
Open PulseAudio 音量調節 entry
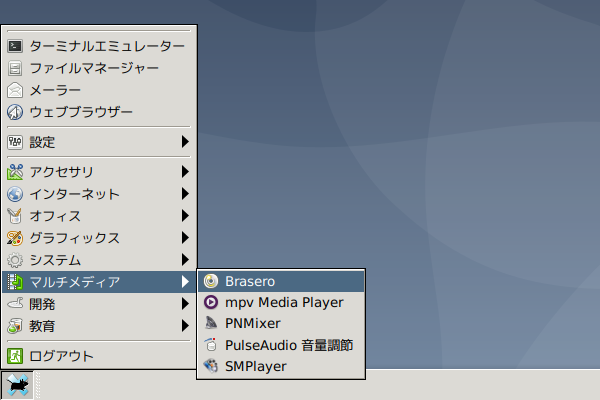click(x=281, y=345)
